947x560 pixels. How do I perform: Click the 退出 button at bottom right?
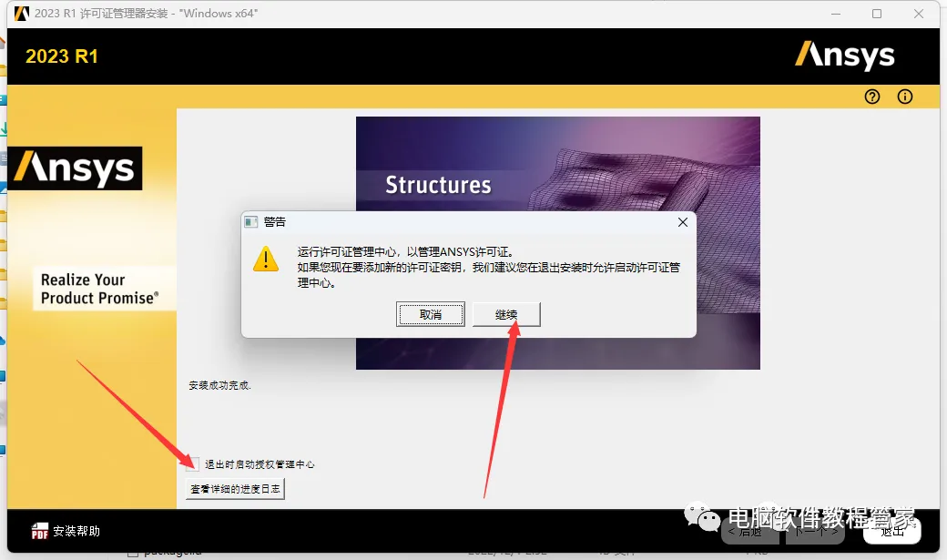point(892,531)
